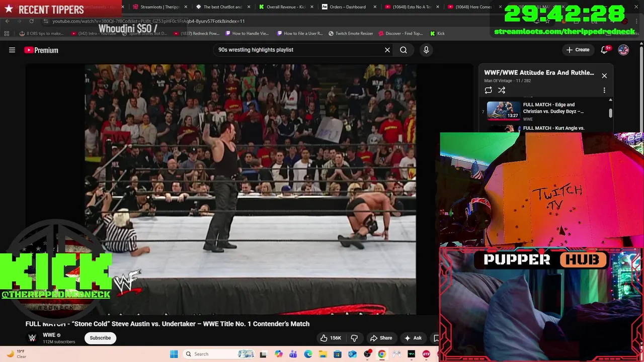644x362 pixels.
Task: Open the How to Handle Vie... bookmark
Action: click(247, 34)
